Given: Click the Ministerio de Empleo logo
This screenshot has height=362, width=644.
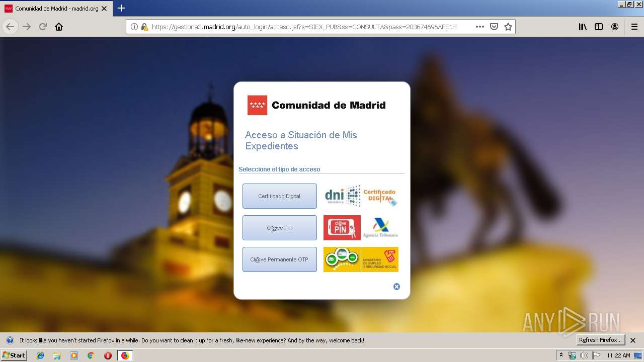Looking at the screenshot, I should click(380, 259).
